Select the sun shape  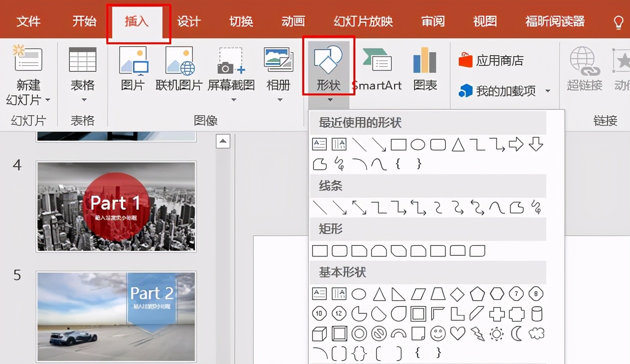click(497, 334)
